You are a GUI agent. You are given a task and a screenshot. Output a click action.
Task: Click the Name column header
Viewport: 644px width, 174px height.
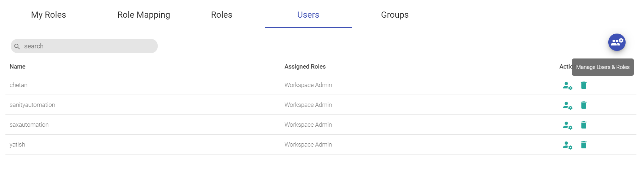pos(17,66)
